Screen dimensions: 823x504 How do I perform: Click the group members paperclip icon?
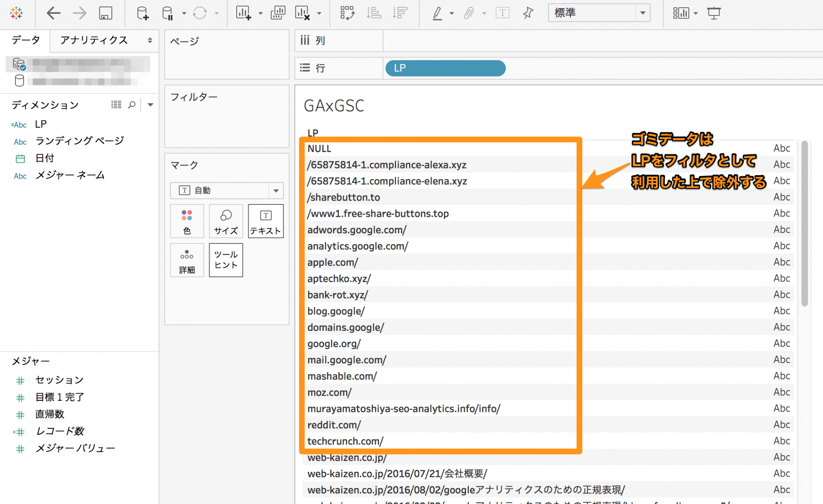click(x=469, y=13)
